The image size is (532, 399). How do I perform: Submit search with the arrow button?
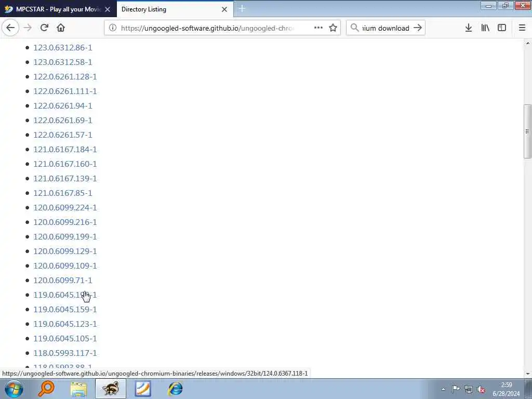418,28
